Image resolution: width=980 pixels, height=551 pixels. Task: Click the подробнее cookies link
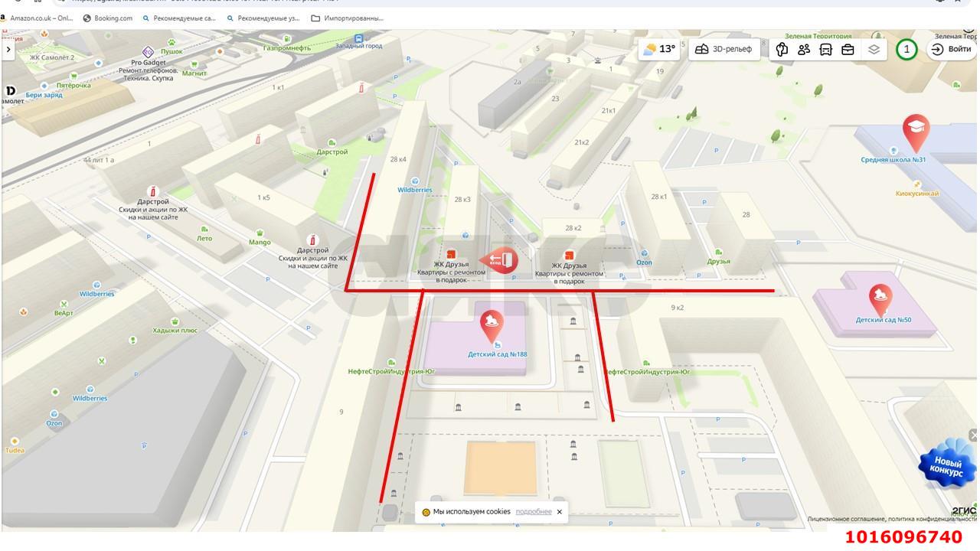(533, 512)
